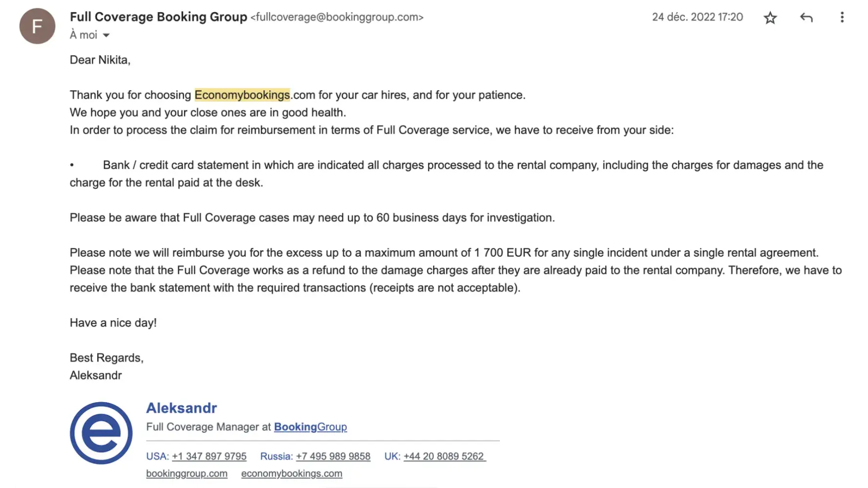Expand recipient details next to "À moi"
868x488 pixels.
[x=106, y=35]
